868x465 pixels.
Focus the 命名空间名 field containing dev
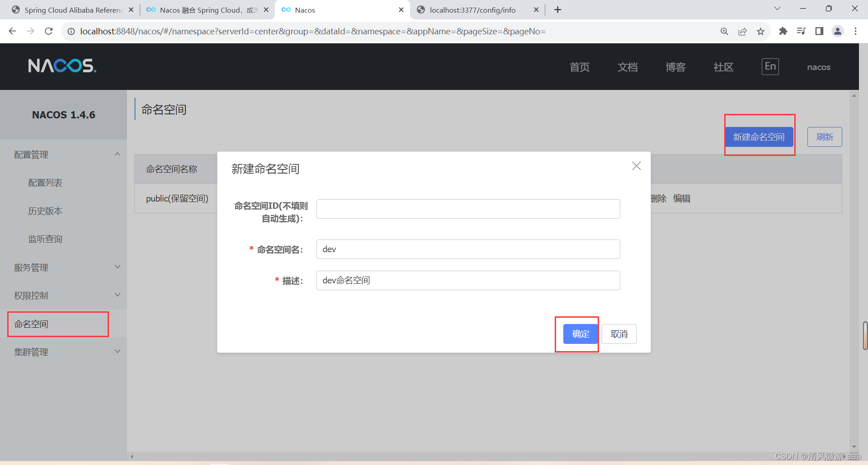[468, 249]
